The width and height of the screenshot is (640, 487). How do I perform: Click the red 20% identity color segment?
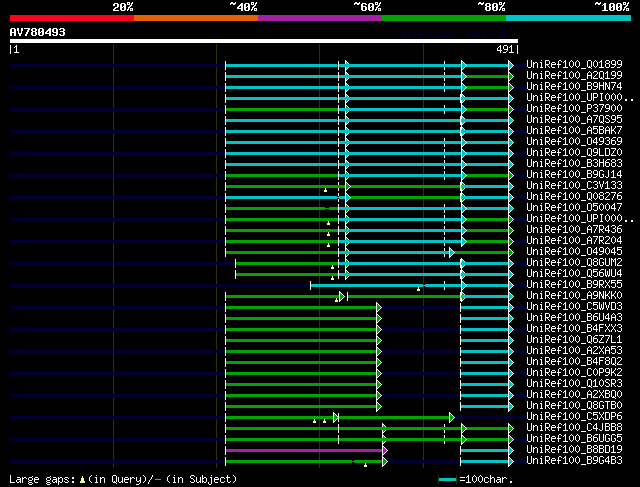click(72, 18)
